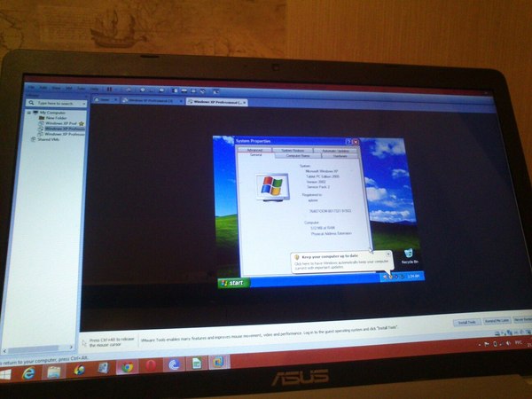Click the System Properties help question icon

tap(348, 141)
